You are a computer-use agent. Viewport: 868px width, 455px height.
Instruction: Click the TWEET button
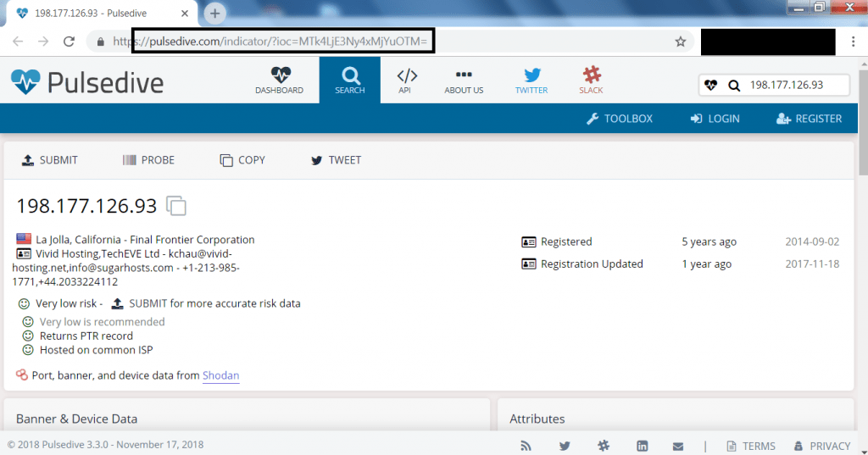point(336,160)
